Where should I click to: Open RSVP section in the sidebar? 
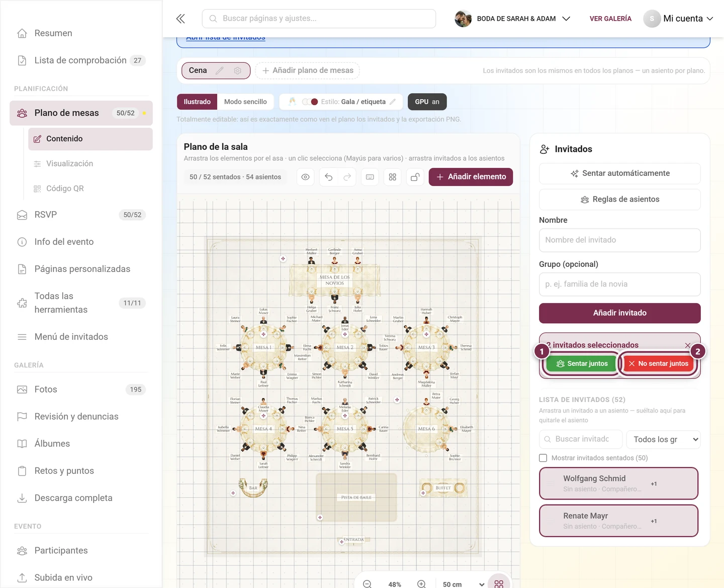[x=80, y=215]
